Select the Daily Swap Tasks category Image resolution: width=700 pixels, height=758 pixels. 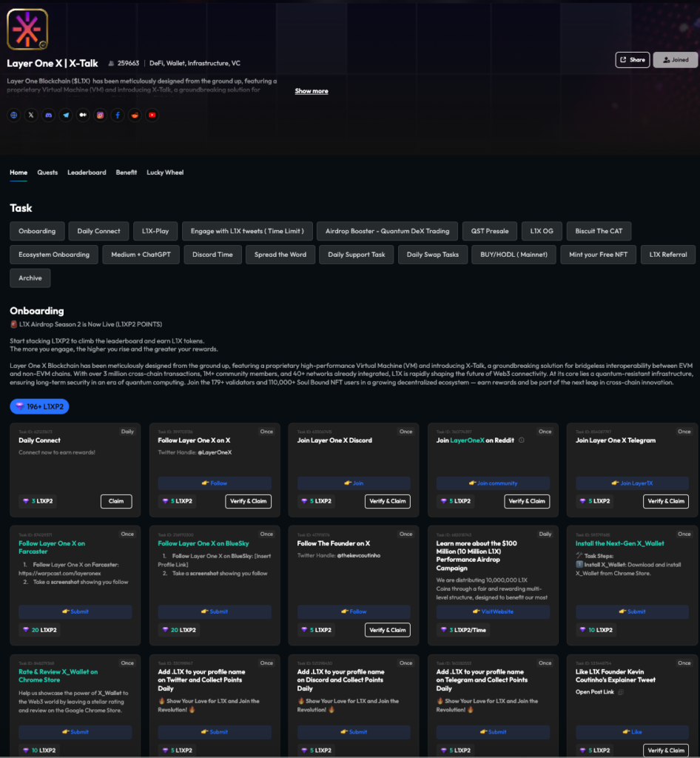pyautogui.click(x=431, y=254)
